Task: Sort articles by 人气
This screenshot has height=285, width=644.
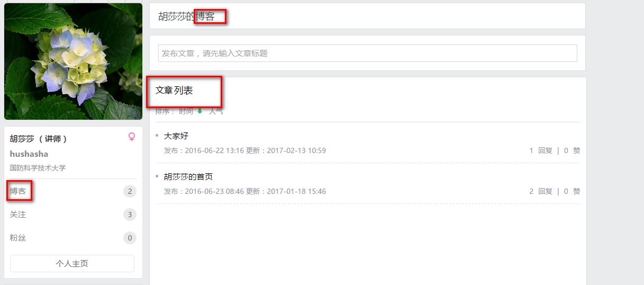Action: pyautogui.click(x=216, y=111)
